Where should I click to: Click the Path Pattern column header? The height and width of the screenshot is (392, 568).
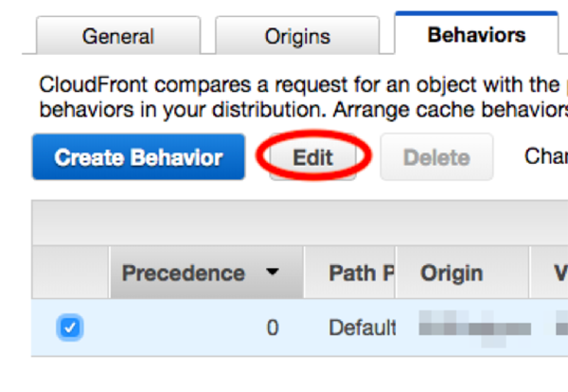tap(361, 273)
